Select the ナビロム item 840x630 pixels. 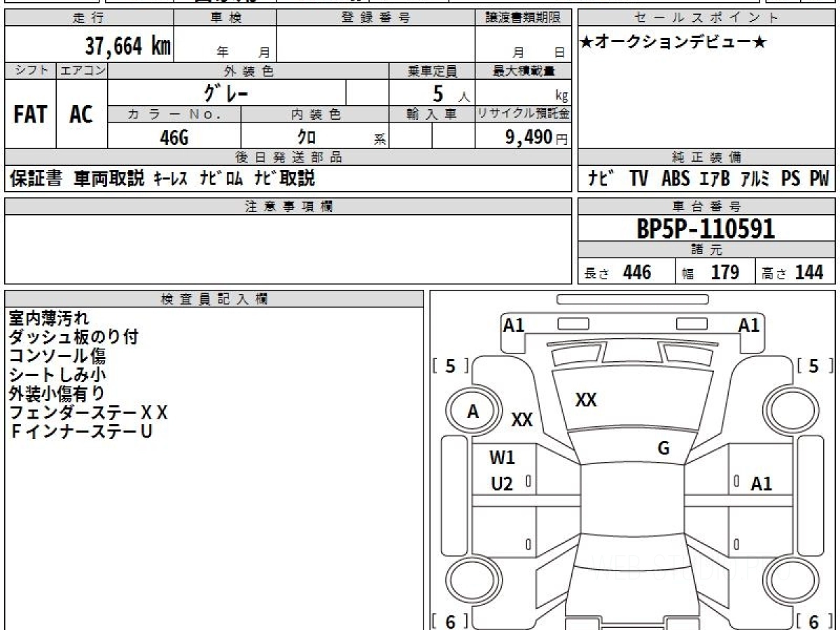pyautogui.click(x=221, y=178)
